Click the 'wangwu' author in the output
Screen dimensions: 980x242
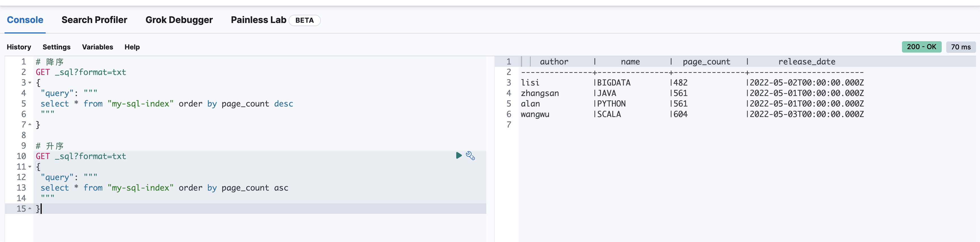point(535,114)
